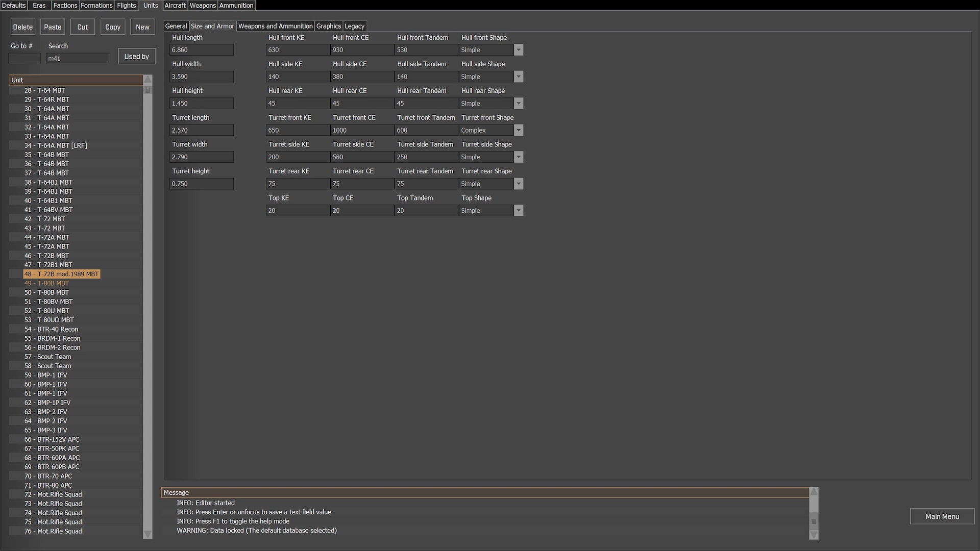Open the Turret front Shape dropdown
Screen dimensions: 980x551
(x=519, y=130)
